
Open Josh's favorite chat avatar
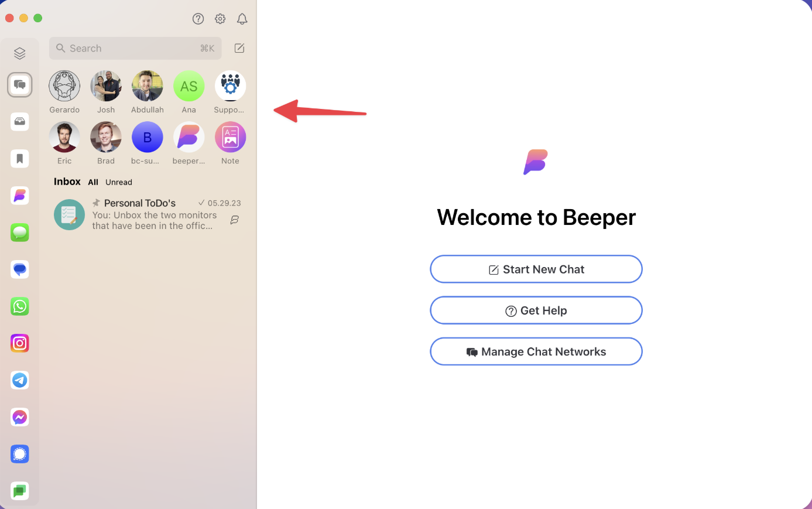pyautogui.click(x=106, y=86)
